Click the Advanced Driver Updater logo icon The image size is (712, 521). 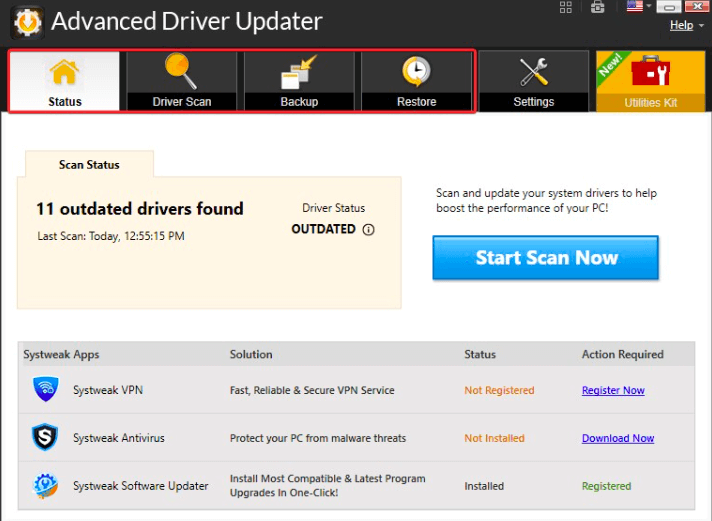click(x=27, y=22)
